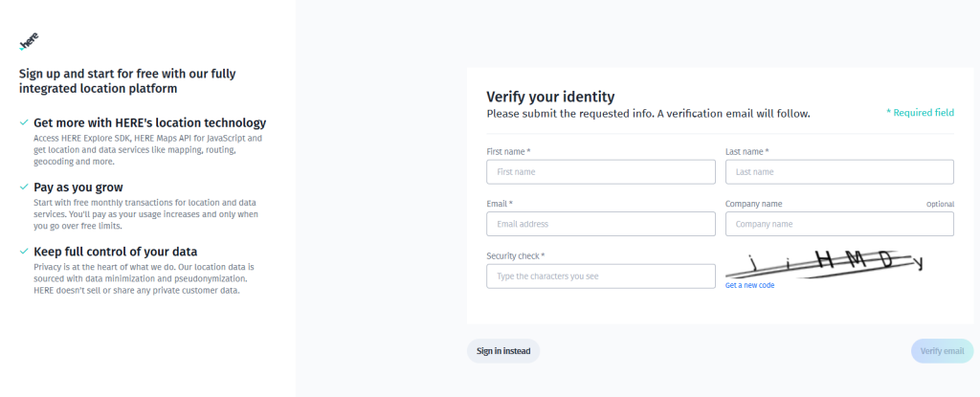
Task: Focus the Last name input field
Action: [839, 172]
